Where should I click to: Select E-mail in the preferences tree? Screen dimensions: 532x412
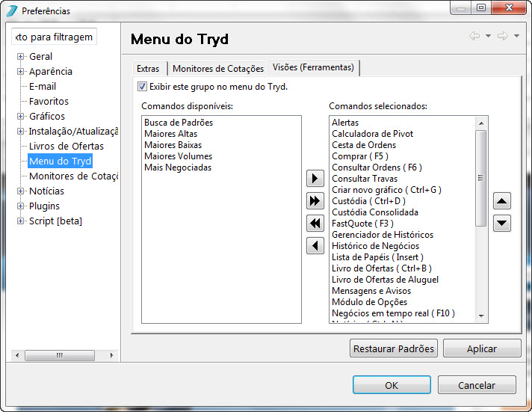43,86
